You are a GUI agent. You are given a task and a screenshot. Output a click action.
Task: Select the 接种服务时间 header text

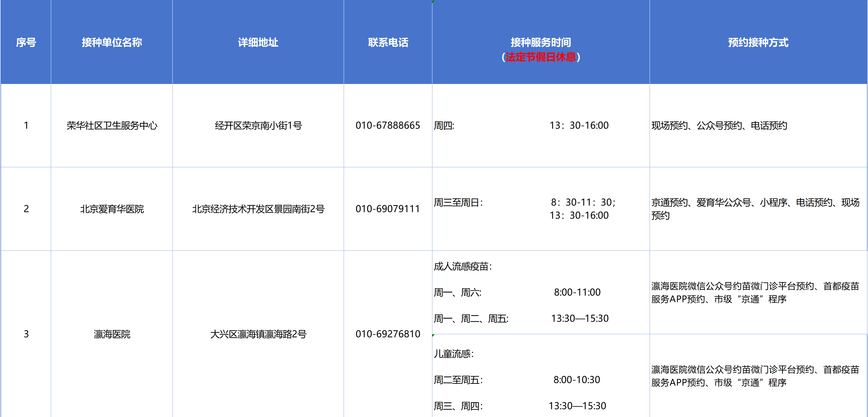coord(540,42)
